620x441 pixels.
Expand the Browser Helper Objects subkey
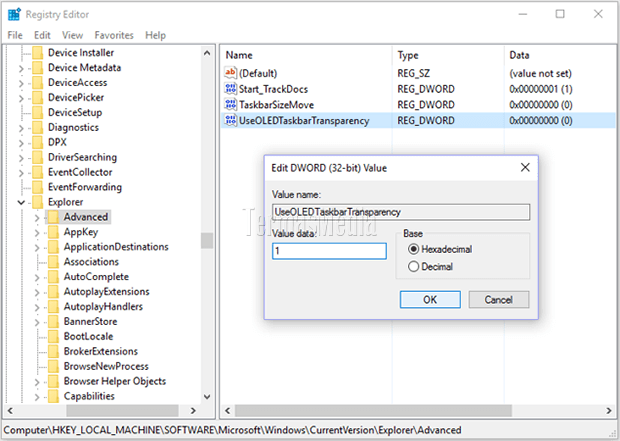pos(37,382)
